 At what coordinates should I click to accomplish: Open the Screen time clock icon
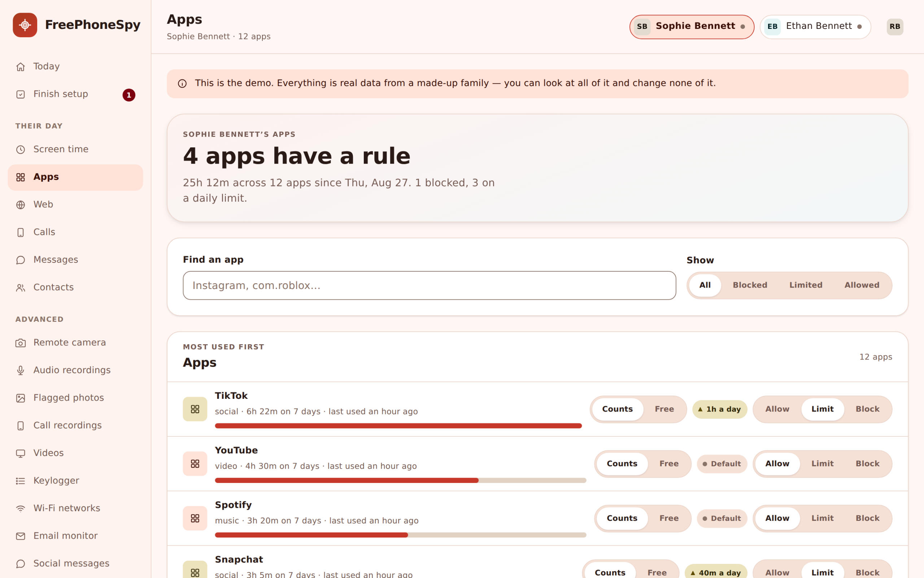coord(21,150)
